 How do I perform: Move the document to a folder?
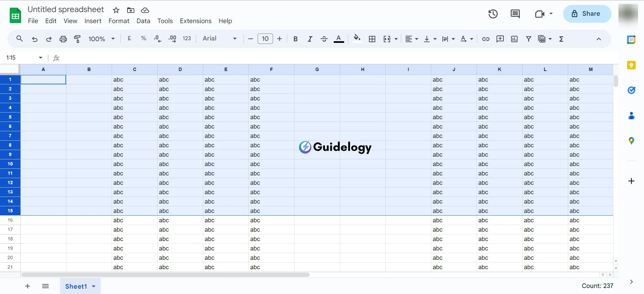pyautogui.click(x=130, y=10)
